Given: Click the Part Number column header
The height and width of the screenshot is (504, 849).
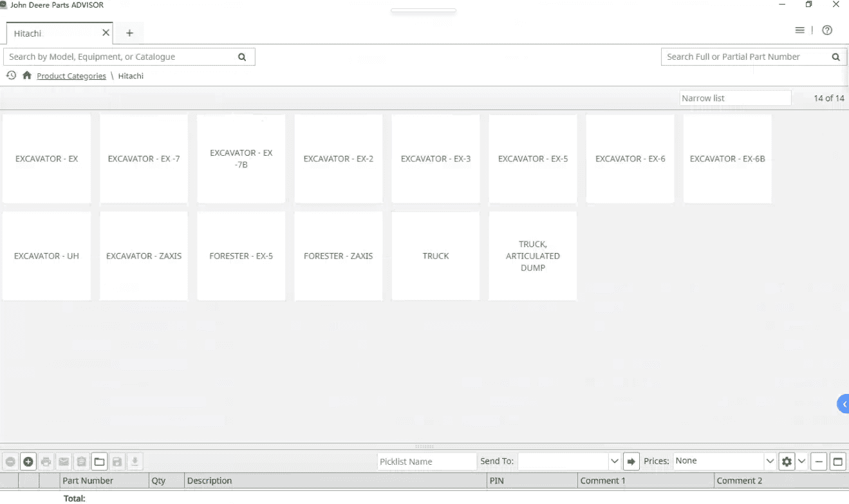Looking at the screenshot, I should (104, 481).
